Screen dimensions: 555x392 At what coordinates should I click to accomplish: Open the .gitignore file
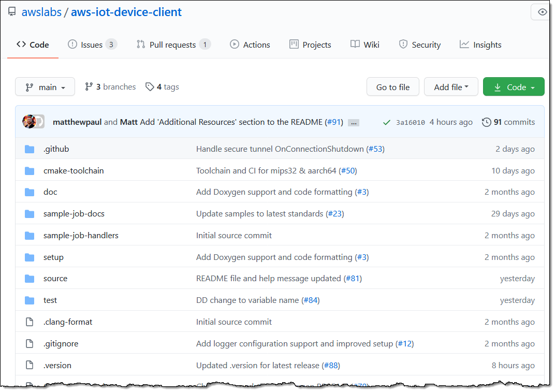coord(61,343)
